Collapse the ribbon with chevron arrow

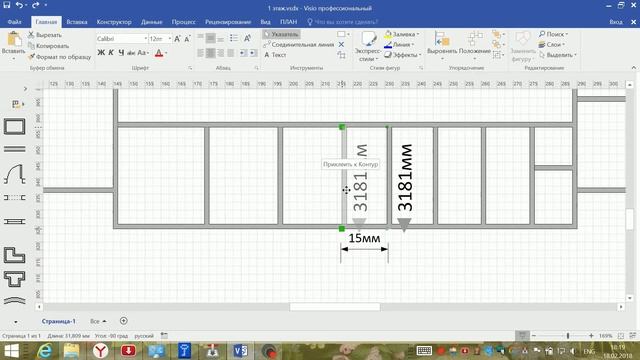click(633, 68)
